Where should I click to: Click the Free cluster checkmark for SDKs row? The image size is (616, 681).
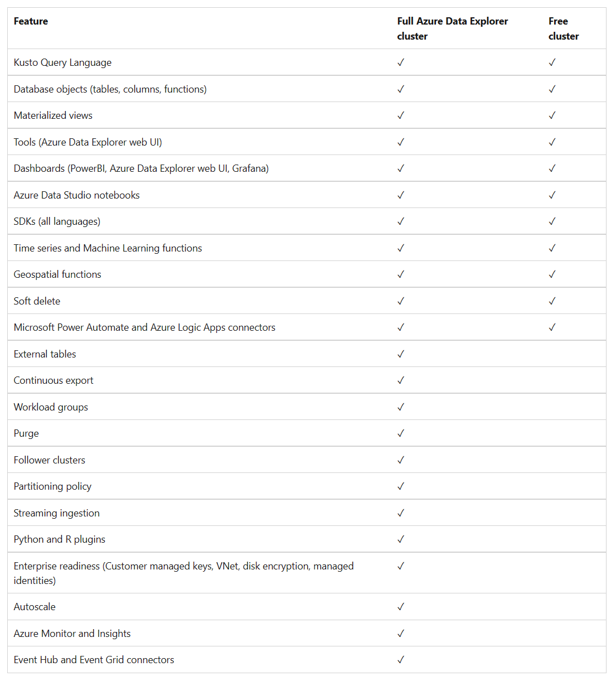pyautogui.click(x=552, y=221)
